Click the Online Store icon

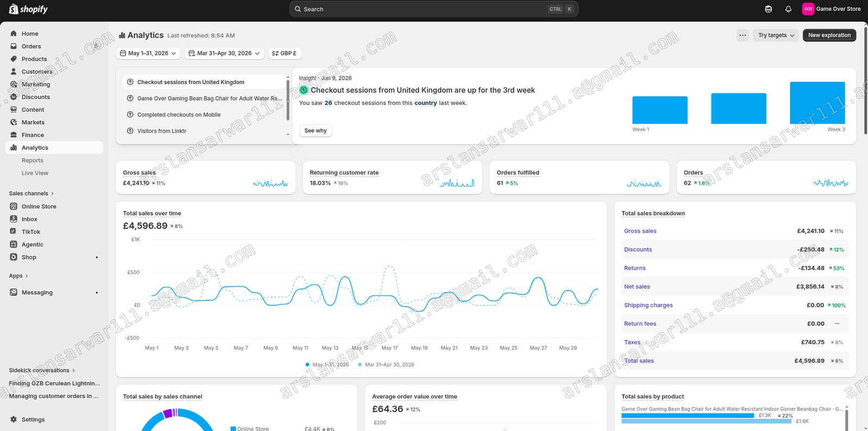tap(14, 206)
